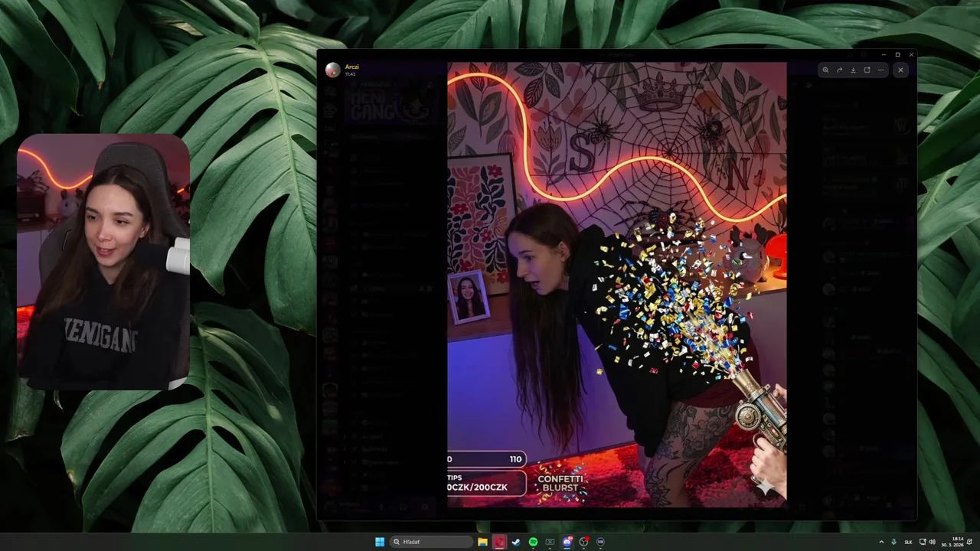Open the Opera GX taskbar icon
The height and width of the screenshot is (551, 980).
pos(499,542)
